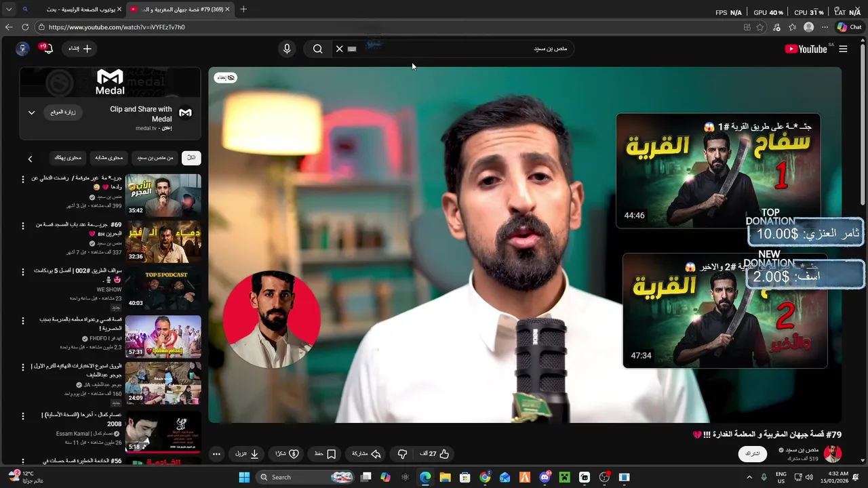Add this page to favorites with star
Screen dimensions: 868x488
[760, 27]
